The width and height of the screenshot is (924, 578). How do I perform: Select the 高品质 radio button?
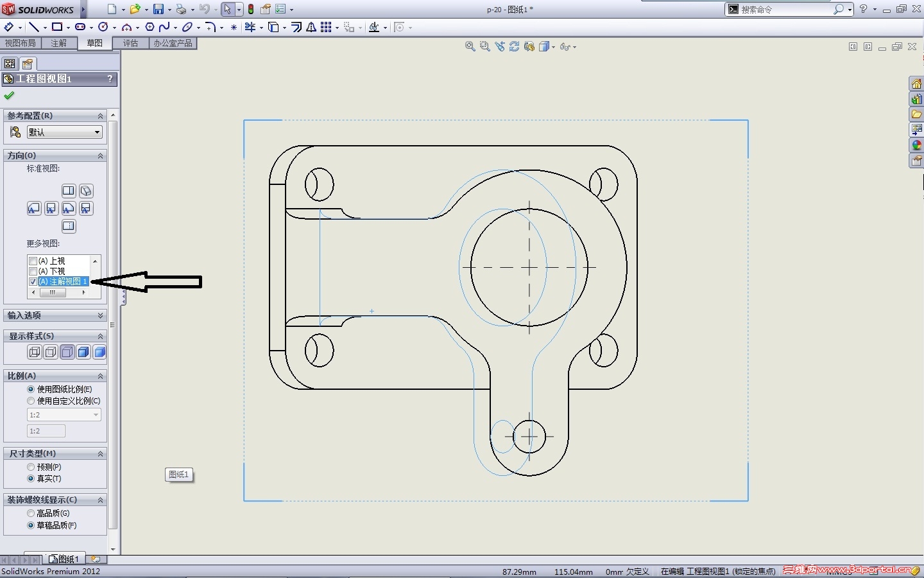pyautogui.click(x=31, y=513)
